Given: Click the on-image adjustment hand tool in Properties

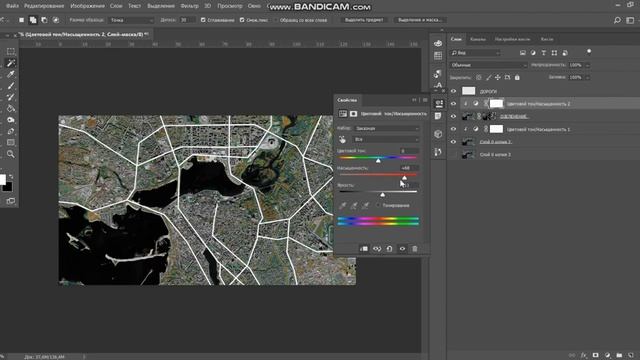Looking at the screenshot, I should (342, 140).
